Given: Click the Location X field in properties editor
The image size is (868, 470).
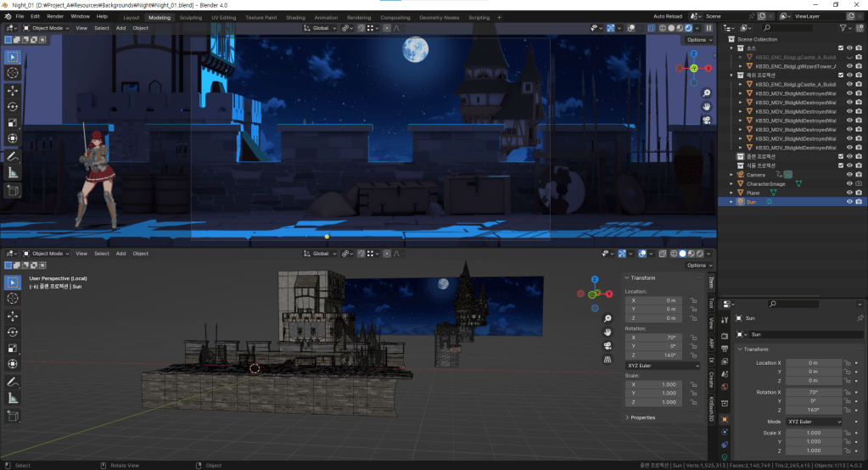Looking at the screenshot, I should coord(813,362).
